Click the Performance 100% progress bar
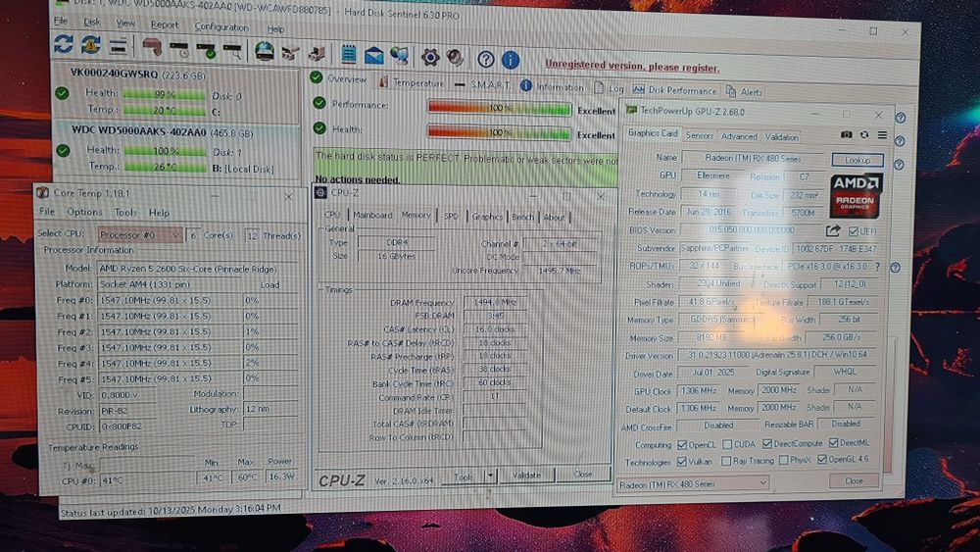The height and width of the screenshot is (552, 980). [500, 108]
